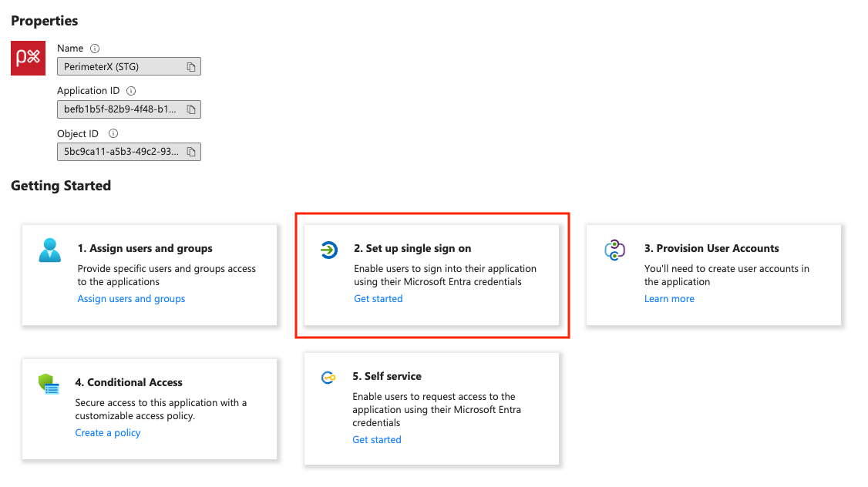This screenshot has width=868, height=487.
Task: Show info tooltip next to Name
Action: (95, 49)
